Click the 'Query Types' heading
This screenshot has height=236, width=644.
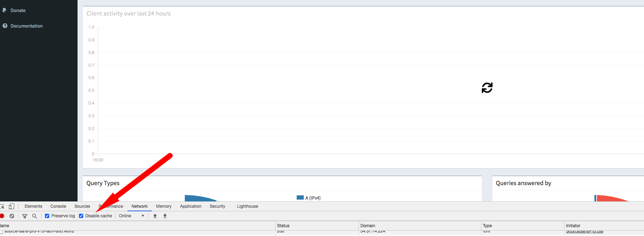(x=103, y=183)
